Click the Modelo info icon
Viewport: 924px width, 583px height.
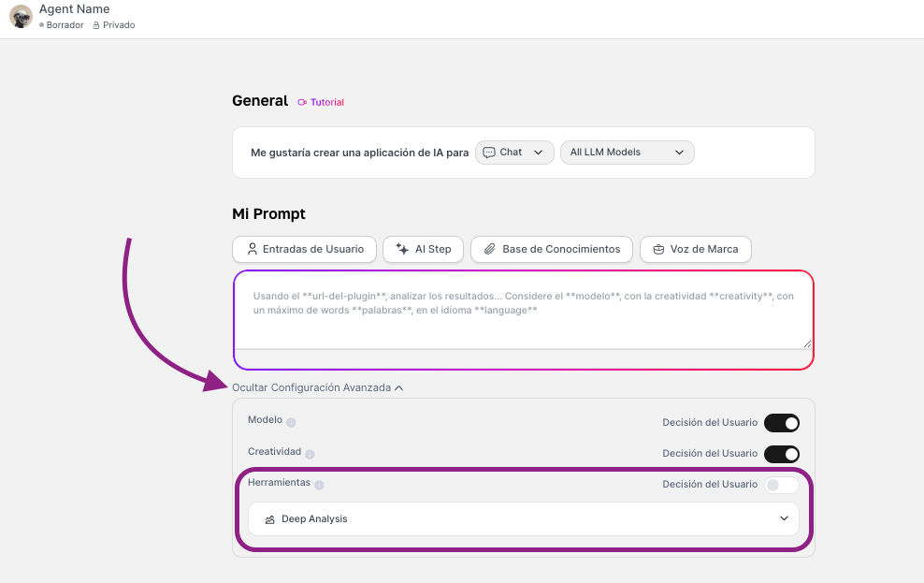(x=291, y=423)
